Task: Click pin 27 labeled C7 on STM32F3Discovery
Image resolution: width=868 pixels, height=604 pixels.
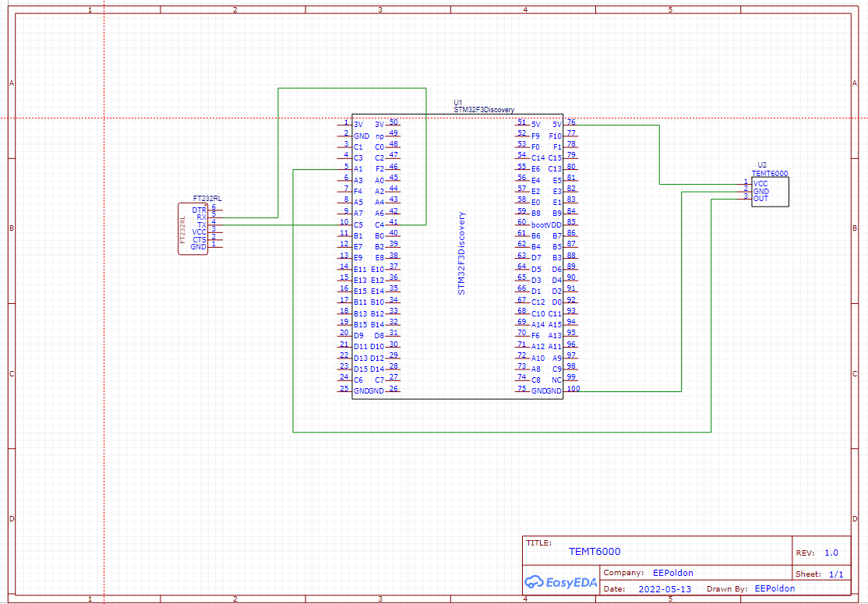Action: 393,380
